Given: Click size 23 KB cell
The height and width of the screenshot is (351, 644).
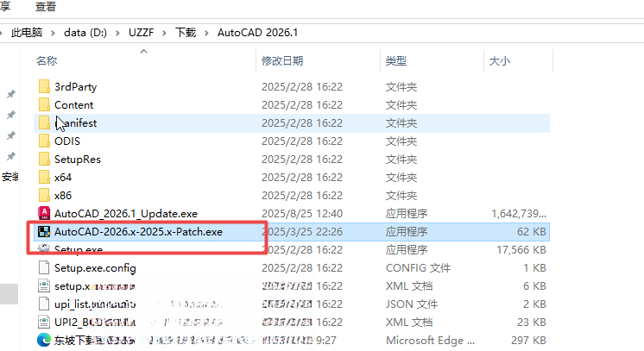Looking at the screenshot, I should coord(532,322).
